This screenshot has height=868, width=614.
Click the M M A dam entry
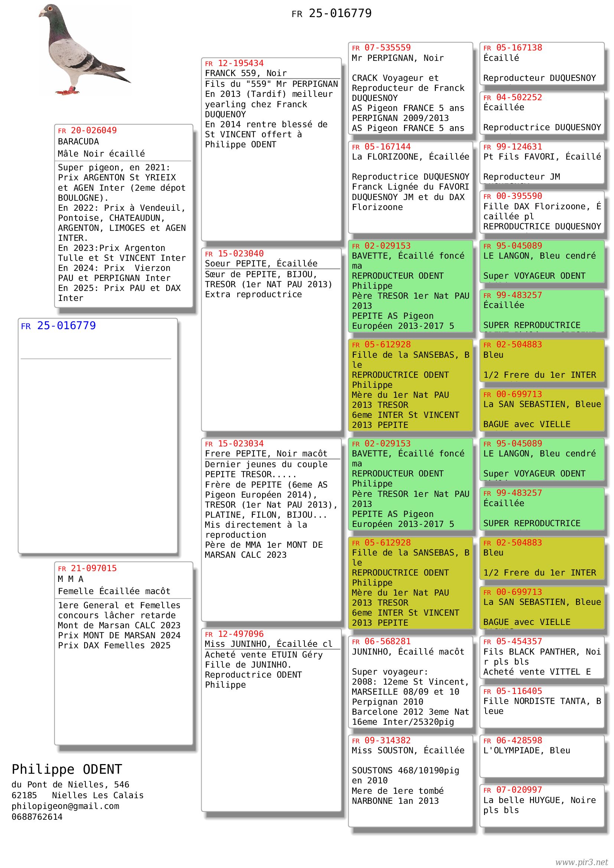(71, 579)
